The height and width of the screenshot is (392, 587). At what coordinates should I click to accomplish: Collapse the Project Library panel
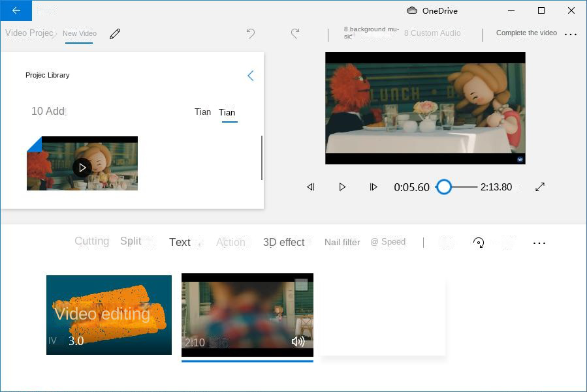[251, 75]
